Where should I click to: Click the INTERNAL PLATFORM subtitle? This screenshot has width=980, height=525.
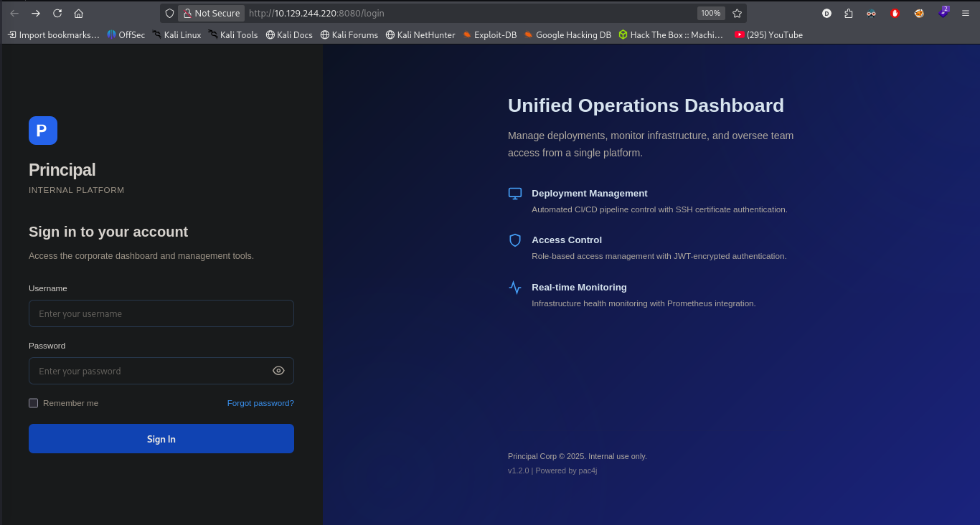point(77,190)
